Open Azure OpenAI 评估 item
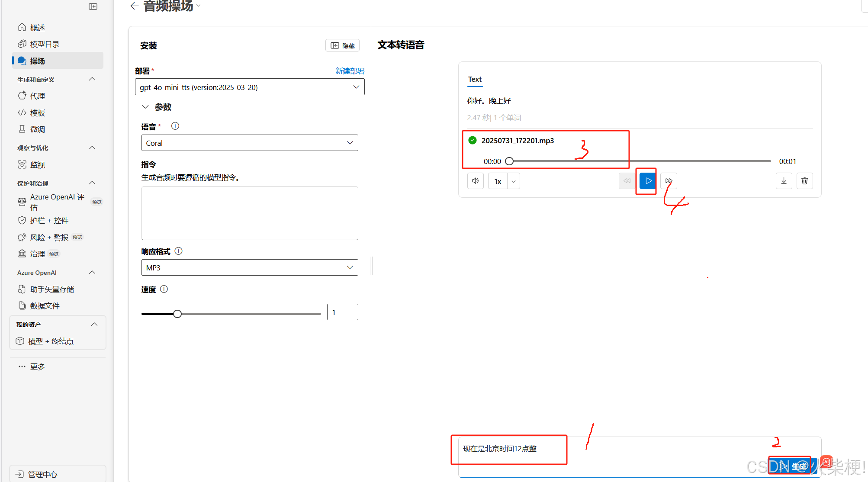 (58, 202)
